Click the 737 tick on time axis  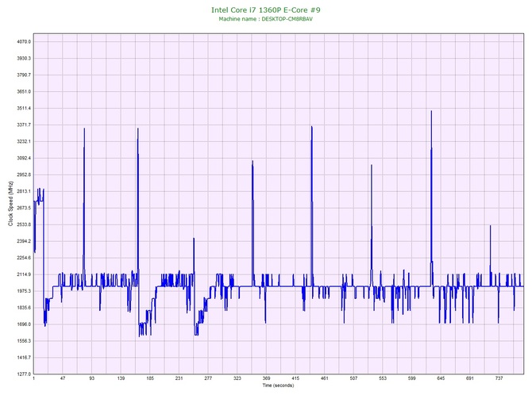pos(499,378)
